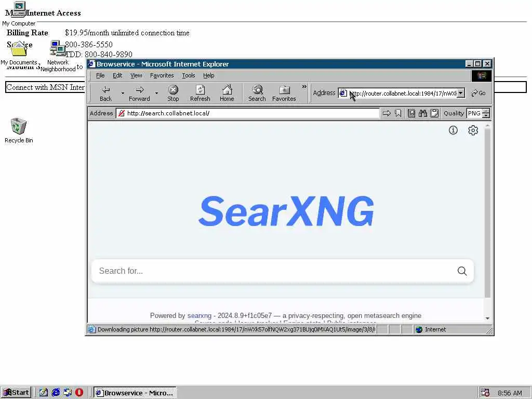Click the Connect with MSN Internet field
The height and width of the screenshot is (399, 532).
(x=46, y=87)
